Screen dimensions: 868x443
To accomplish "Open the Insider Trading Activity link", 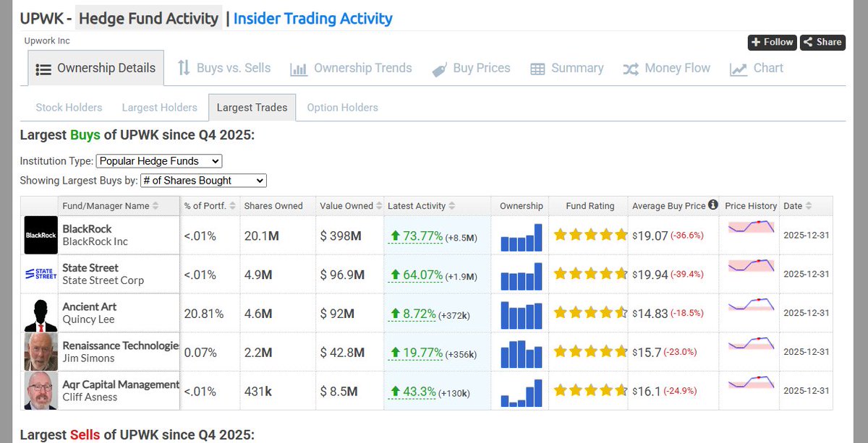I will pos(313,18).
